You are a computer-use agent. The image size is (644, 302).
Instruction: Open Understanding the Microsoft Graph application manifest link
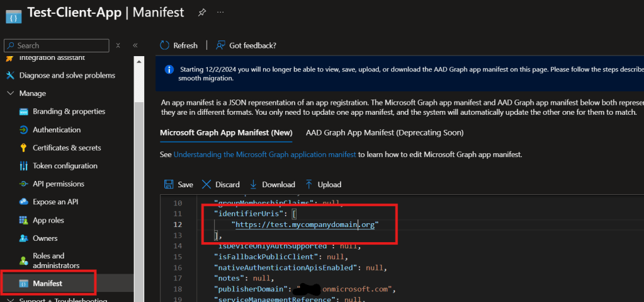(264, 154)
